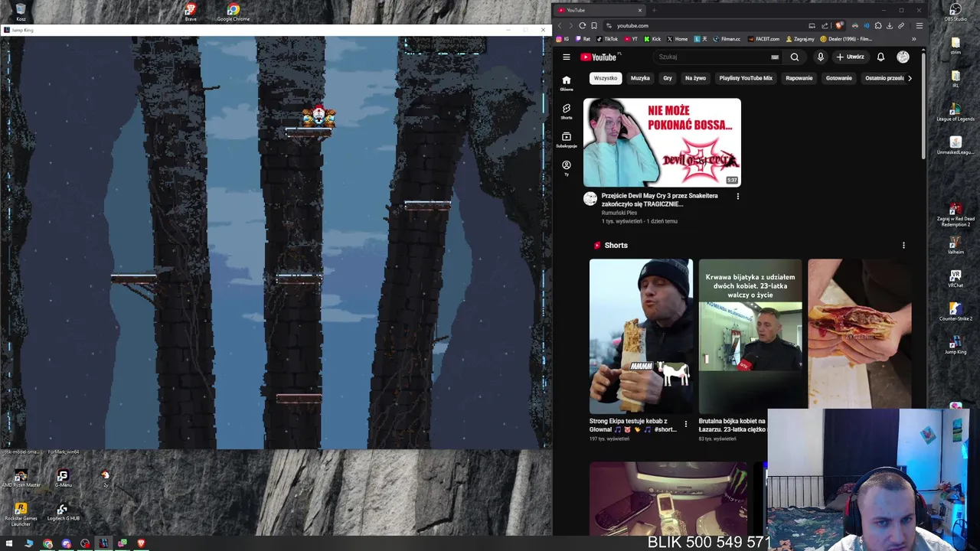Viewport: 980px width, 551px height.
Task: Open the Shorts section options menu
Action: click(903, 246)
